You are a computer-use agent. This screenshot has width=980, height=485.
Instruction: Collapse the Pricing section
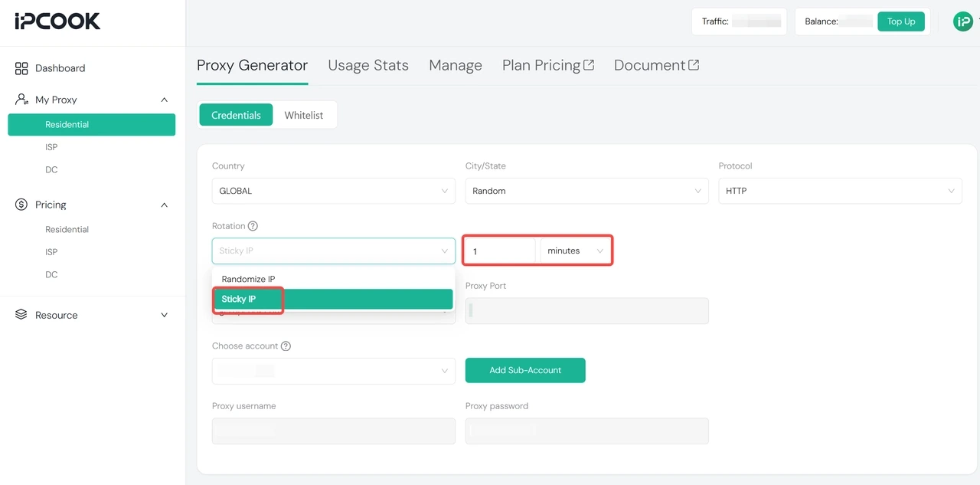(x=164, y=205)
